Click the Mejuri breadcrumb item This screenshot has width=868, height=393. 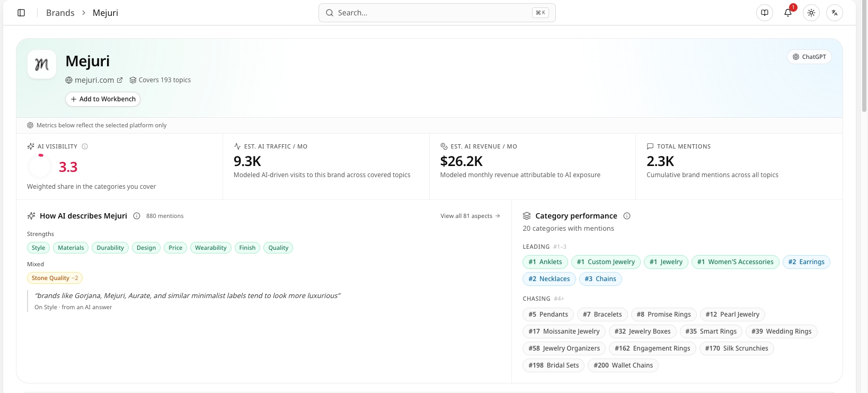[x=105, y=13]
